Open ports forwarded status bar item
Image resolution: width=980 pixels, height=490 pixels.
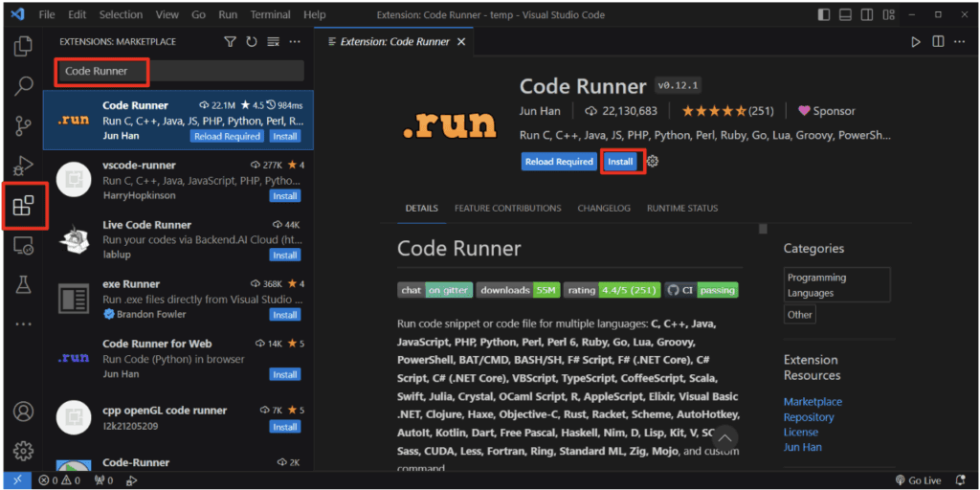point(103,480)
